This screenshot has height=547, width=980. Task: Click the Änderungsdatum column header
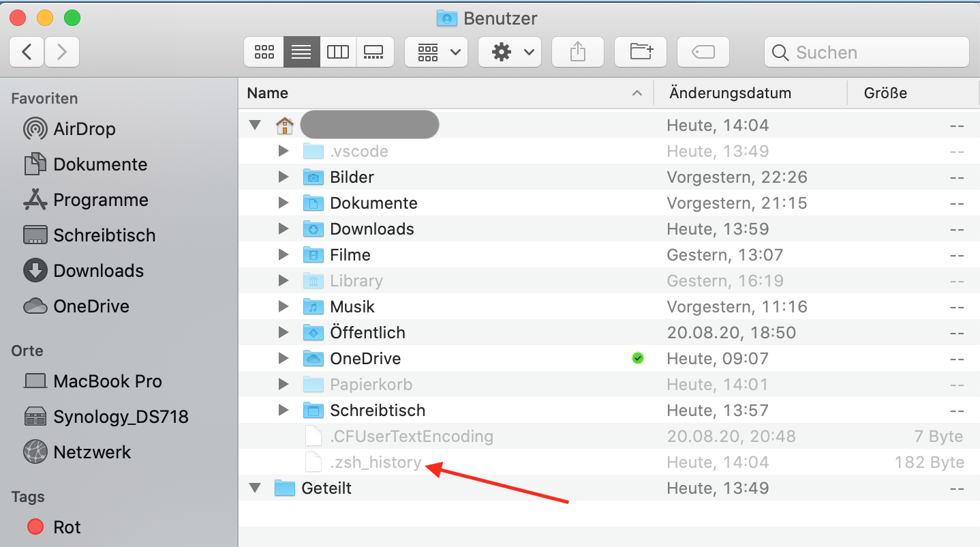click(x=731, y=93)
